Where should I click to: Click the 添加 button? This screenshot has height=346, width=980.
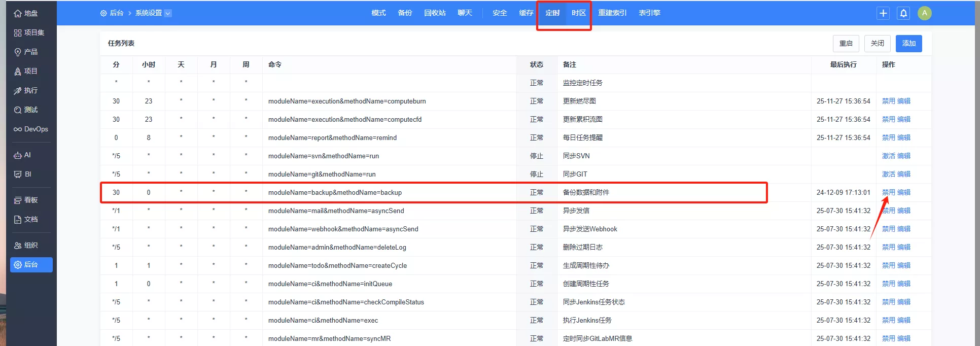(908, 44)
